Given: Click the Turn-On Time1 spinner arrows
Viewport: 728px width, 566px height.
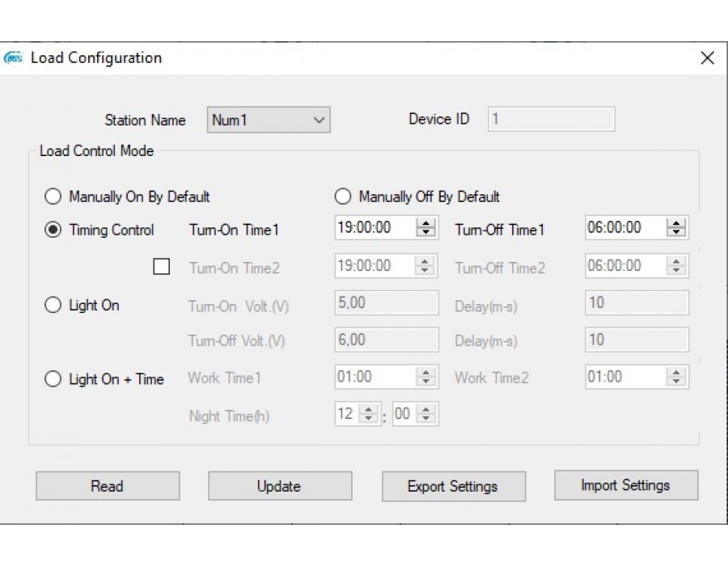Looking at the screenshot, I should (x=425, y=228).
